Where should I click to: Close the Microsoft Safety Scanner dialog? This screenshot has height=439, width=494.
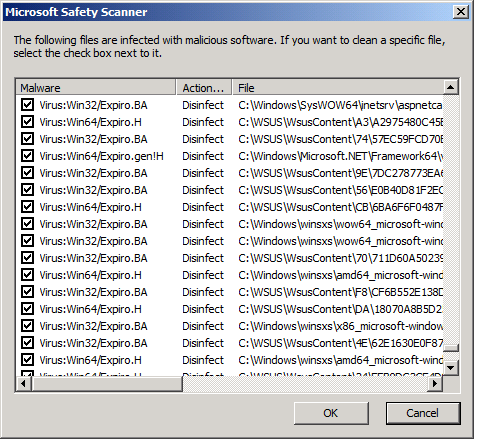(x=461, y=12)
